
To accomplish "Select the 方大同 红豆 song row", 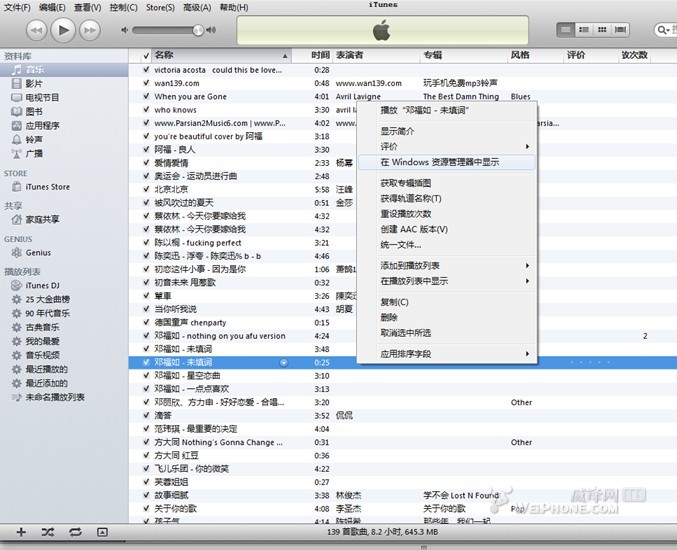I will (x=403, y=455).
